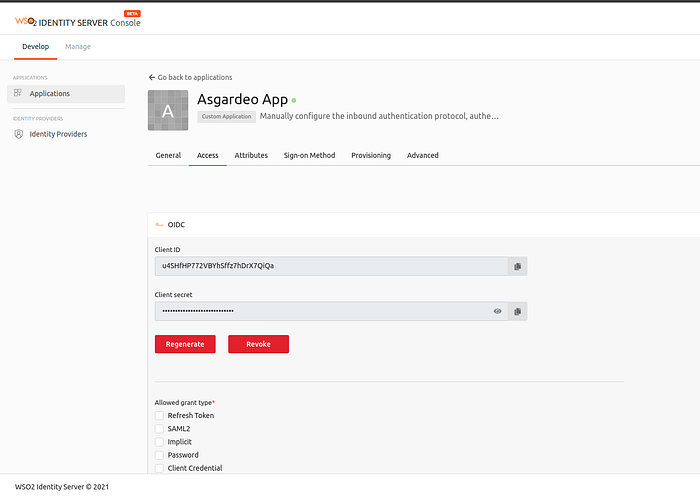Click the Revoke button

point(258,344)
